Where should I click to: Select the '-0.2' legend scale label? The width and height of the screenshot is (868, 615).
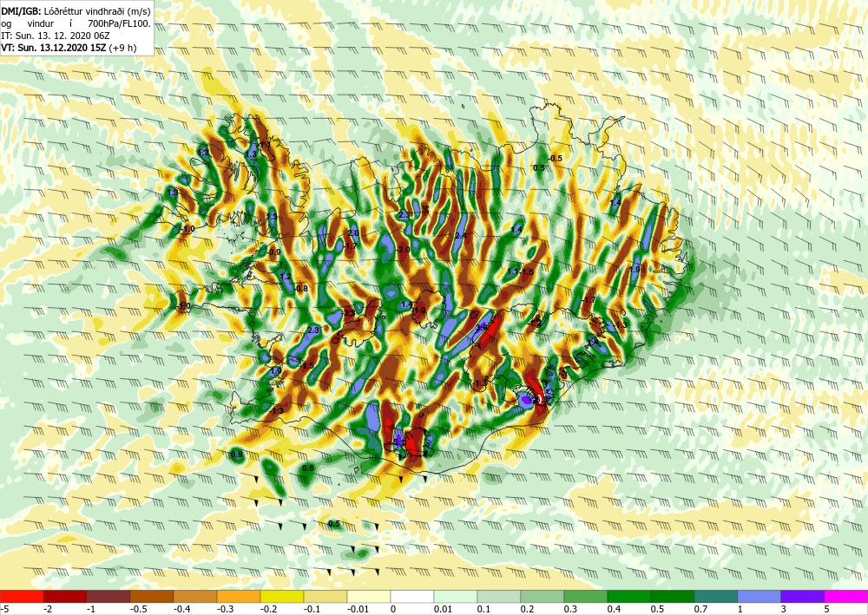click(x=268, y=609)
